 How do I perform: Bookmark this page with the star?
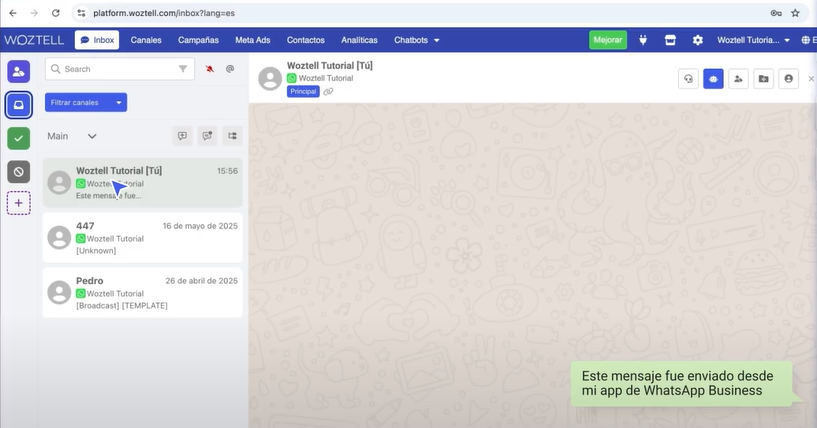(x=795, y=13)
